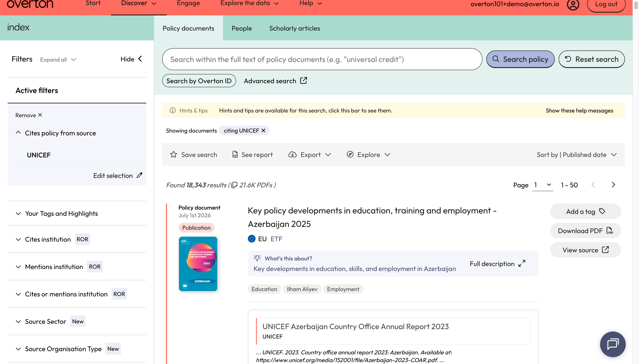
Task: Expand Full description of the document
Action: 497,264
